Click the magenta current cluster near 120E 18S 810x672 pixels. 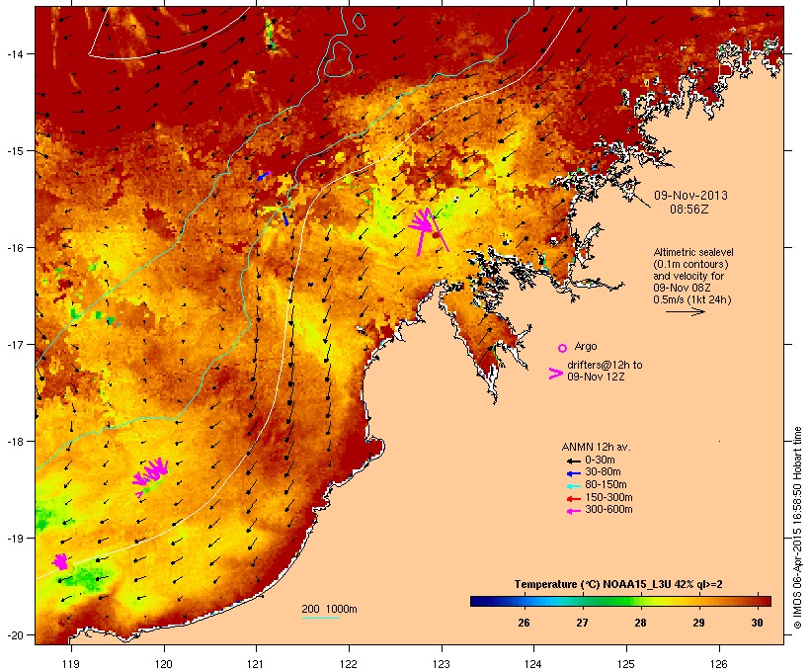click(x=151, y=476)
